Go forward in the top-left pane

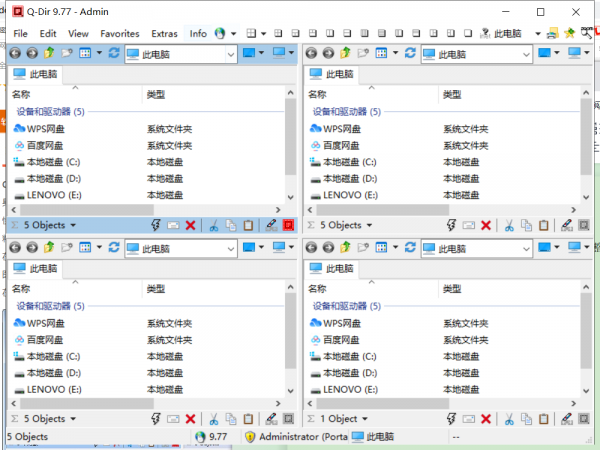point(32,53)
